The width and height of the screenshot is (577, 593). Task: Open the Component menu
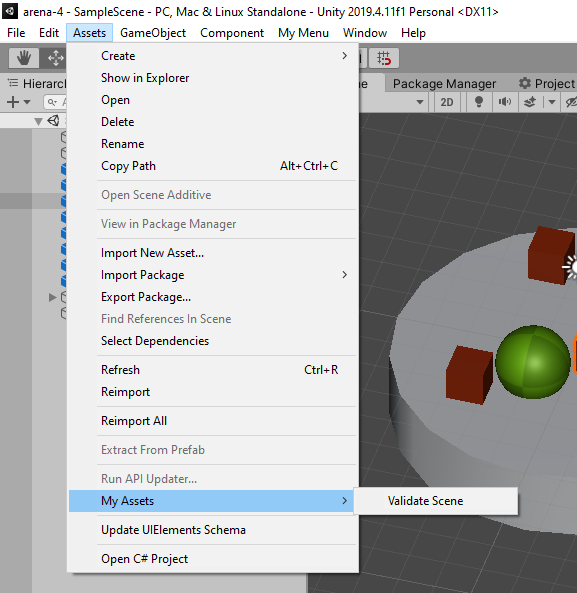[232, 33]
